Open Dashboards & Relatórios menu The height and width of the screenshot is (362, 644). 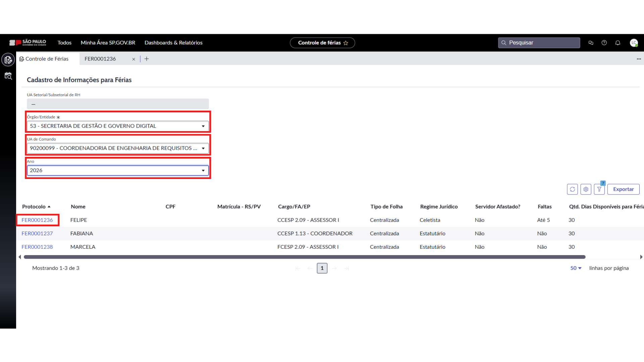173,43
